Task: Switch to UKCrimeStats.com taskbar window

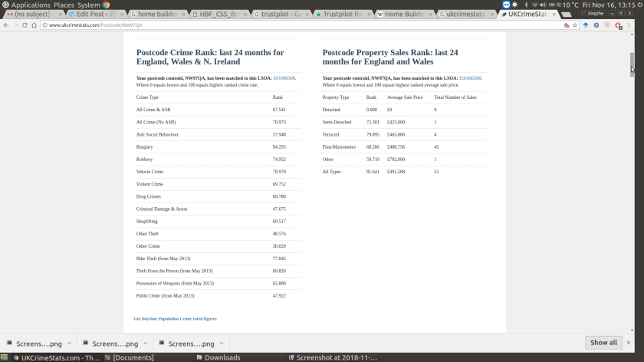Action: [57, 357]
